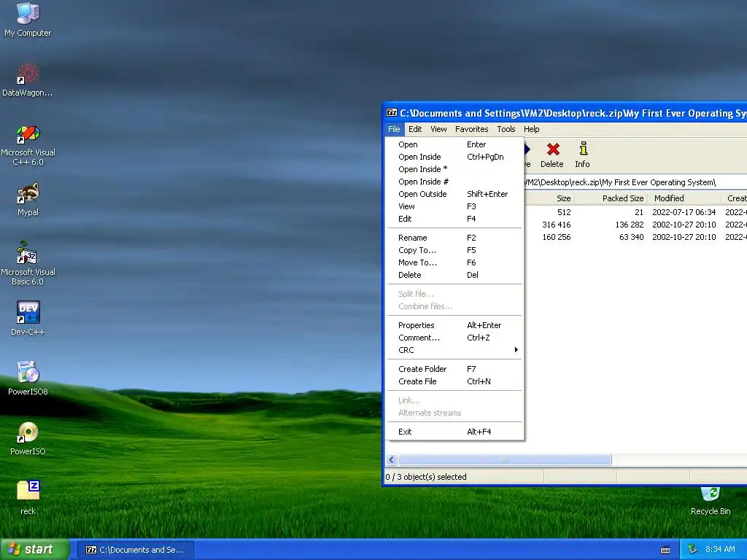
Task: Choose Edit (F4) in File menu
Action: [454, 219]
